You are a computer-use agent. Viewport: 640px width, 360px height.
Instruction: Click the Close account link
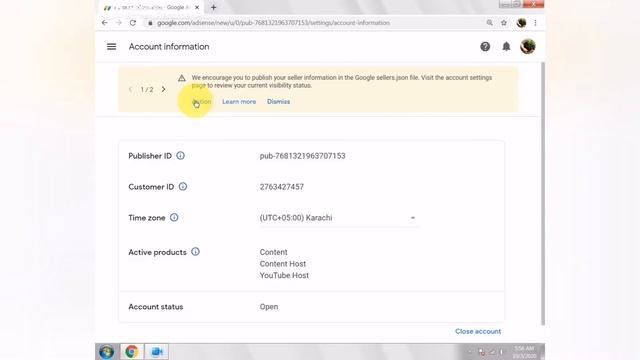tap(478, 331)
